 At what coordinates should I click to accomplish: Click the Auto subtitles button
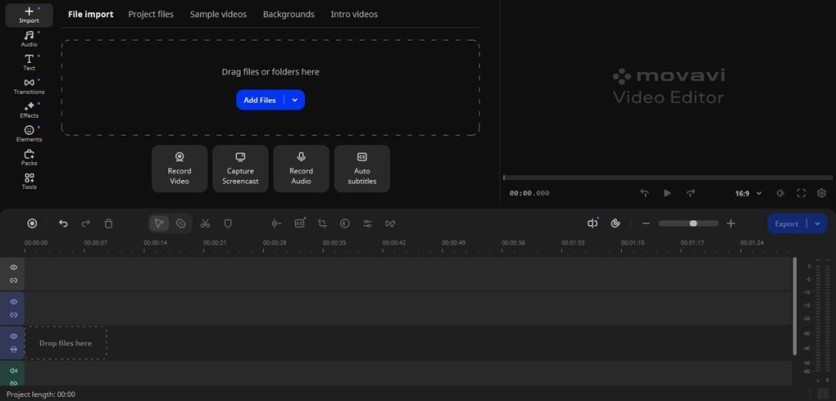pyautogui.click(x=362, y=169)
